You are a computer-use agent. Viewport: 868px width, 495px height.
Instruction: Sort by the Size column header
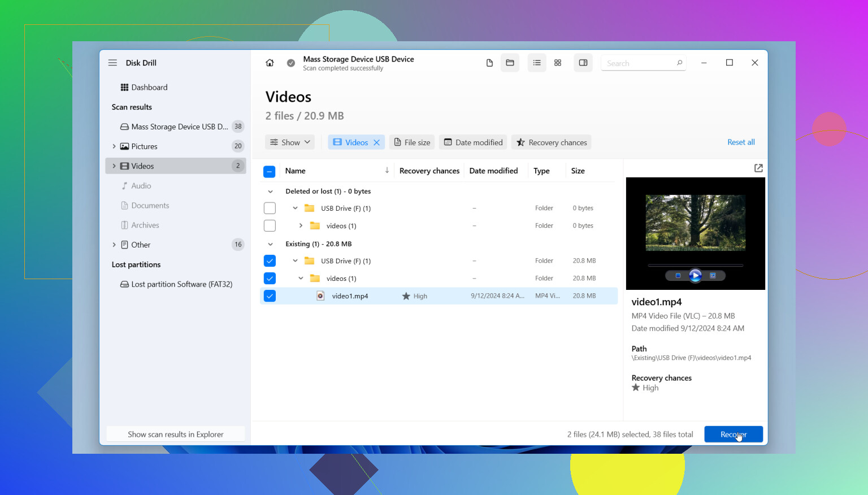(578, 171)
